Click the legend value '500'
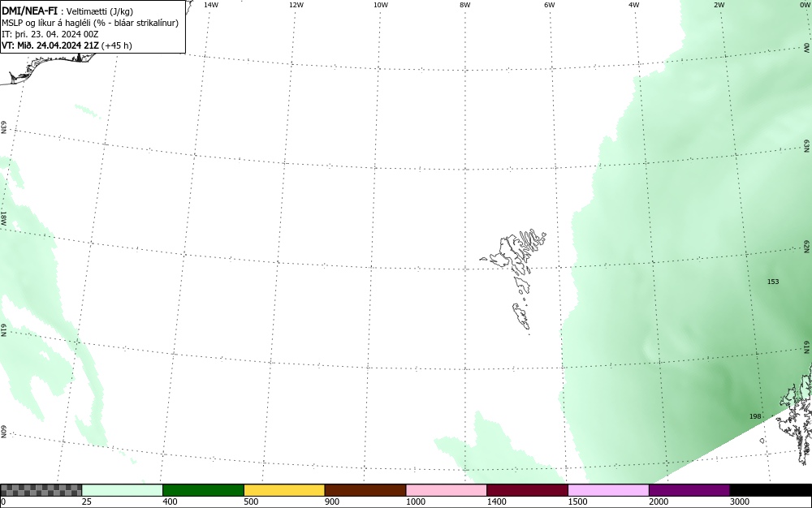This screenshot has width=812, height=508. point(251,502)
